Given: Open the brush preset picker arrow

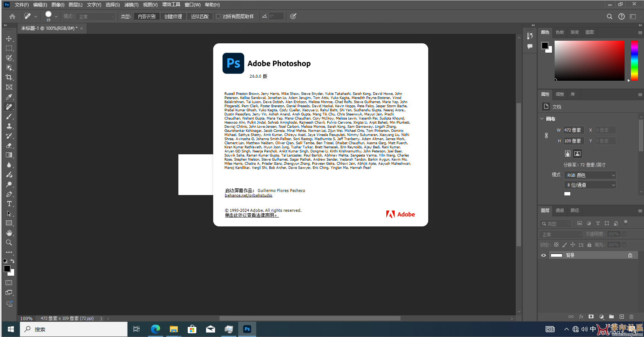Looking at the screenshot, I should pyautogui.click(x=56, y=16).
